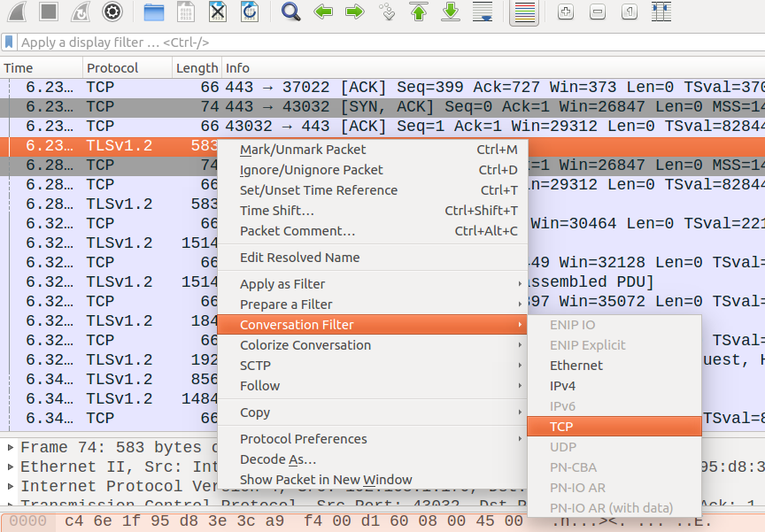Select TCP in Conversation Filter submenu
Screen dimensions: 765x532
561,427
